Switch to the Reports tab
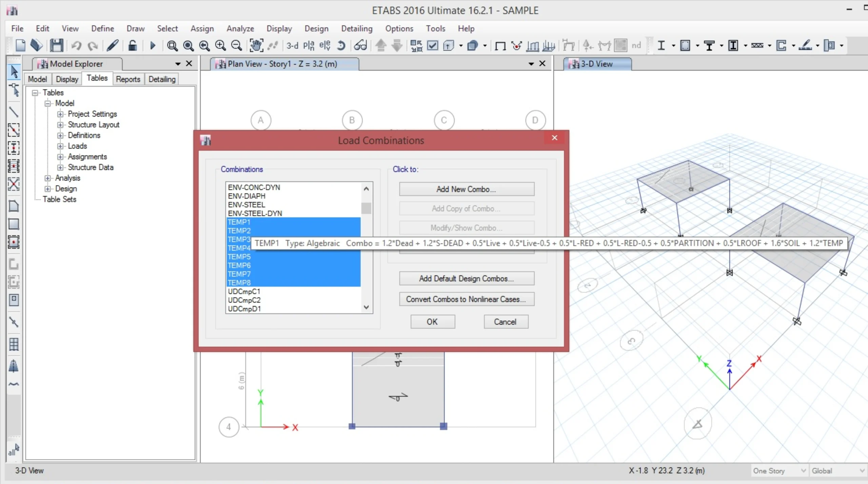 [x=128, y=79]
